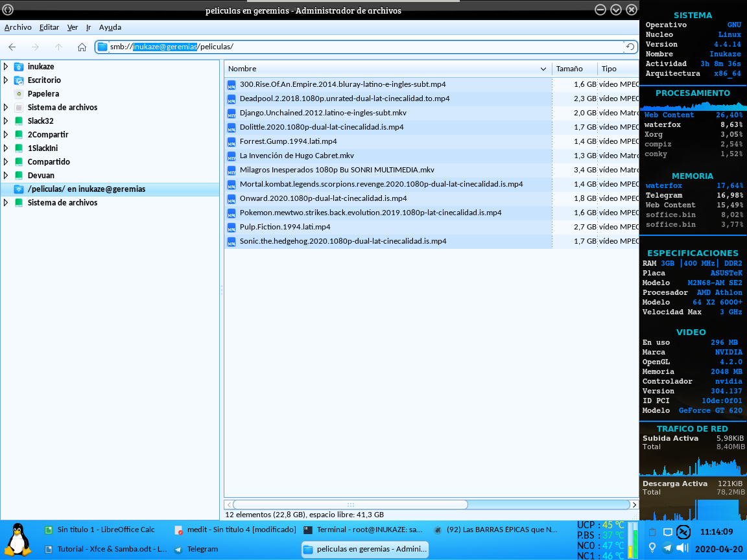This screenshot has width=747, height=560.
Task: Open the Ayuda menu
Action: pos(110,28)
